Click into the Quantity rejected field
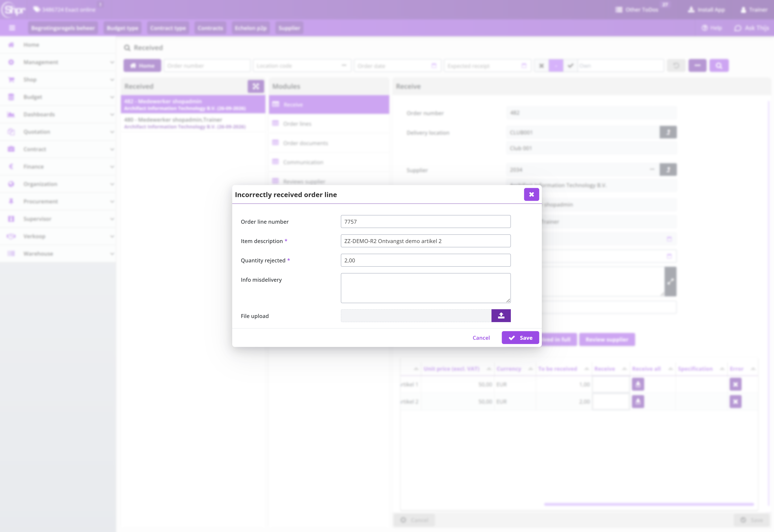The height and width of the screenshot is (532, 774). pos(426,260)
